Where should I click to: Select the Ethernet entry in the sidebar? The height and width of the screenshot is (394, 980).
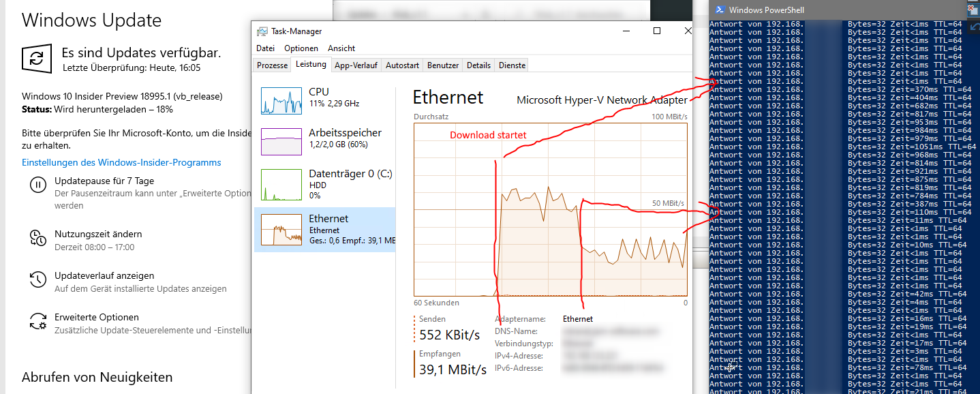click(x=324, y=230)
